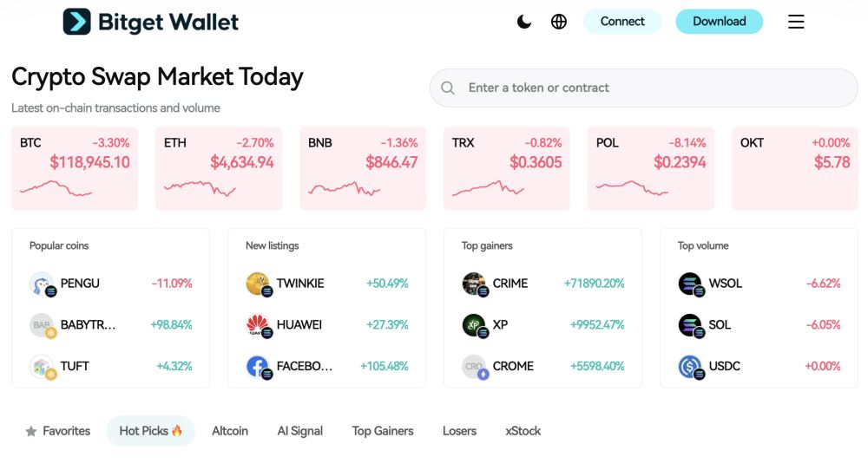Screen dimensions: 868x470
Task: Select the Hot Picks tab
Action: click(x=150, y=431)
